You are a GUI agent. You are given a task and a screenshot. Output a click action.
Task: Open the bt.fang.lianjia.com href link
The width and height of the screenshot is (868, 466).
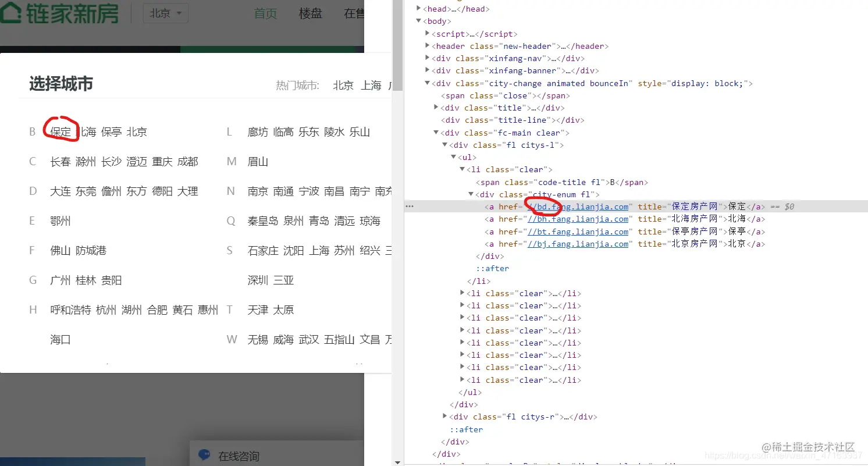(x=578, y=232)
